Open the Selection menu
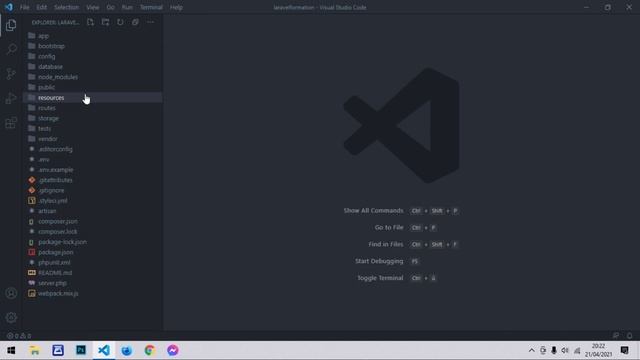This screenshot has width=640, height=360. tap(67, 7)
